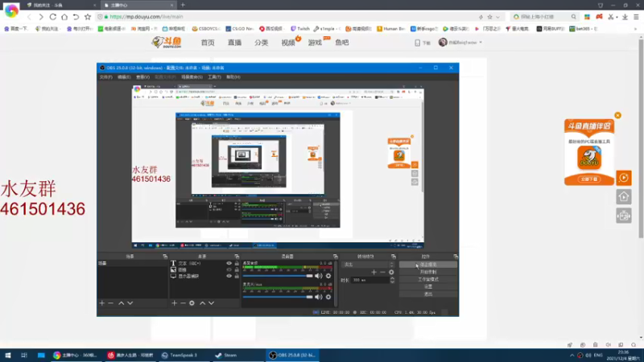
Task: Adjust the desktop audio volume slider
Action: click(278, 276)
